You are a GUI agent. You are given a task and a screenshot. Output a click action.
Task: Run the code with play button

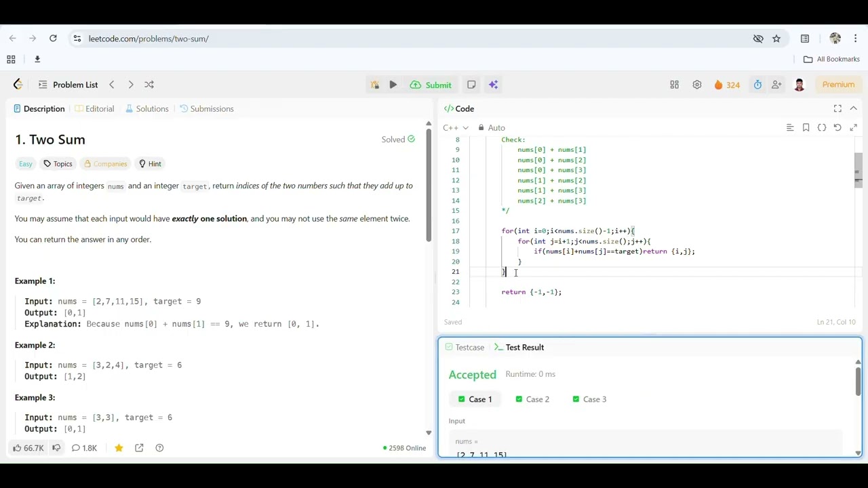(393, 85)
